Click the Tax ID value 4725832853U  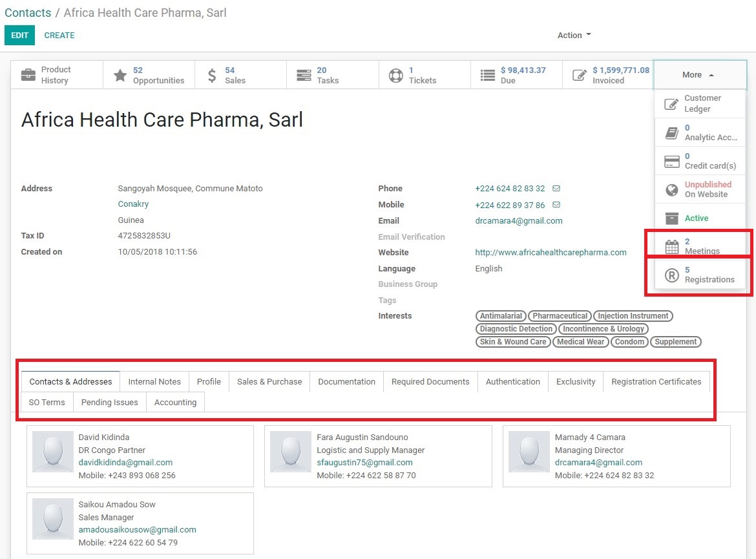click(144, 236)
